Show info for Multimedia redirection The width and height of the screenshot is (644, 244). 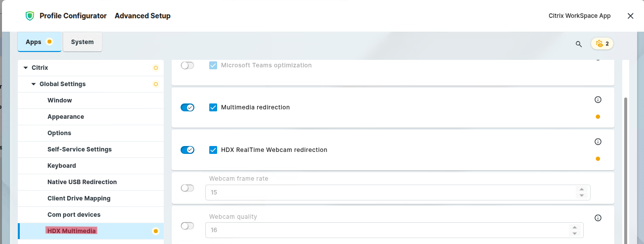(598, 99)
